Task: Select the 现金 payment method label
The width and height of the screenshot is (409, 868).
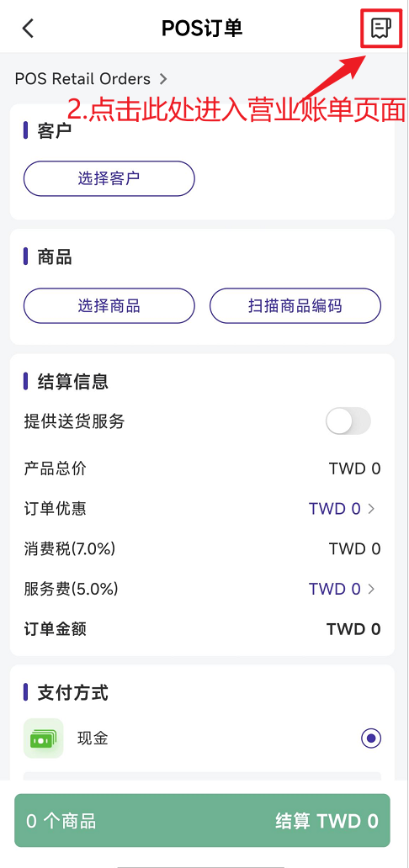Action: 93,738
